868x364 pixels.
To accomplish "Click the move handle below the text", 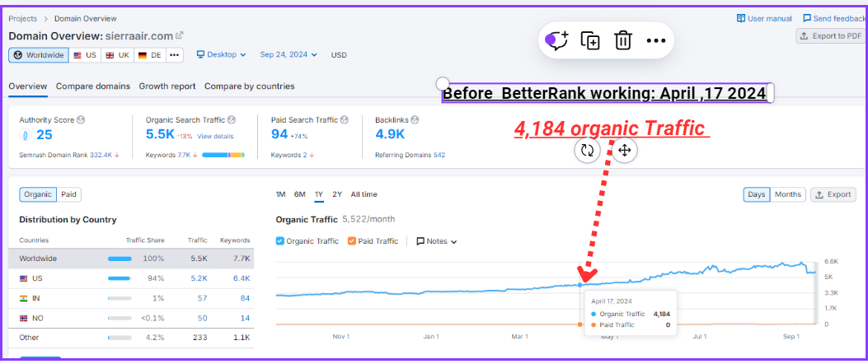I will click(625, 150).
